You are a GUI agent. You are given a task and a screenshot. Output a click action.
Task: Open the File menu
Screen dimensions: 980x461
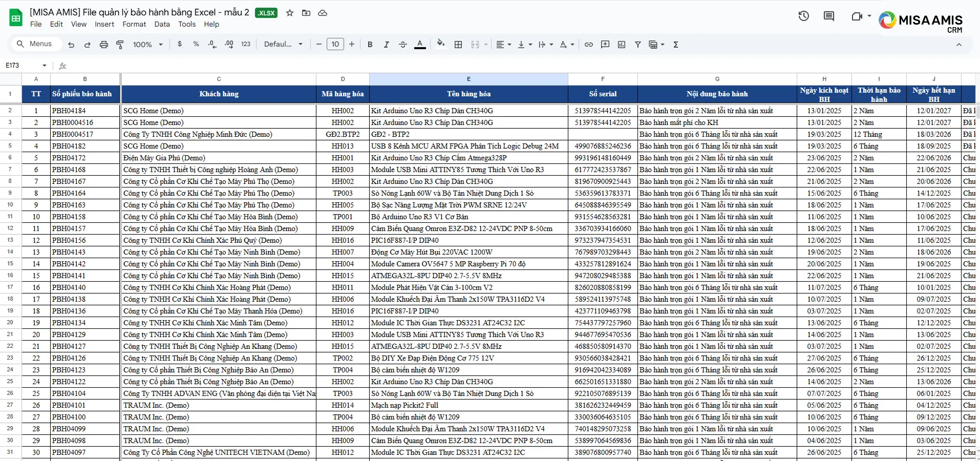36,24
